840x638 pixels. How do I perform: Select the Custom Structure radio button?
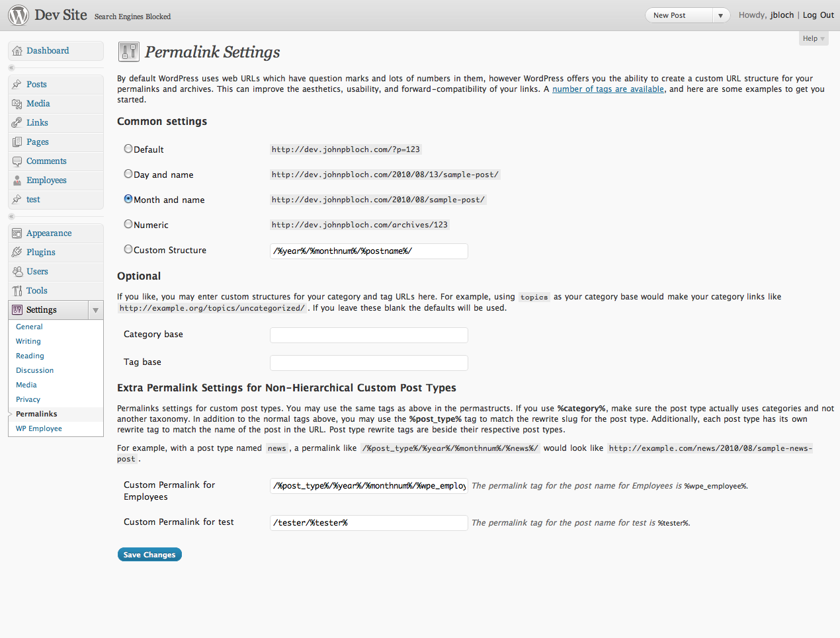click(128, 249)
